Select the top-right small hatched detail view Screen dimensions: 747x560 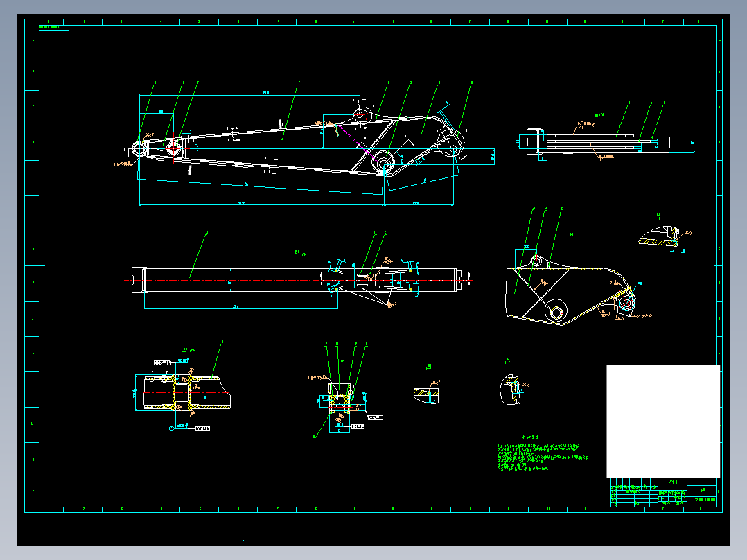tap(658, 236)
